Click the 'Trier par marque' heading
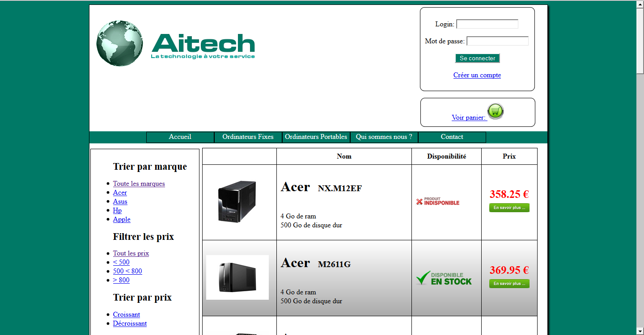 tap(150, 167)
